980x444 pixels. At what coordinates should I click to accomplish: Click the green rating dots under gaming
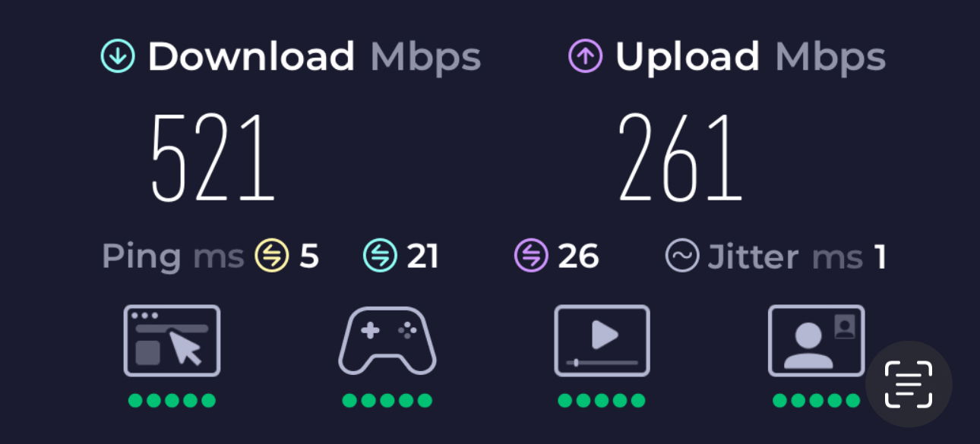coord(387,401)
